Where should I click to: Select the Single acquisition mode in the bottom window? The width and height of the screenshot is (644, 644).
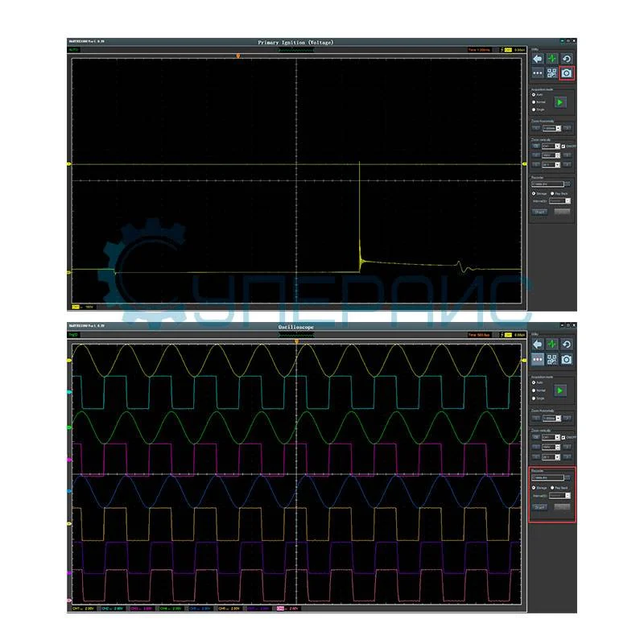point(534,398)
